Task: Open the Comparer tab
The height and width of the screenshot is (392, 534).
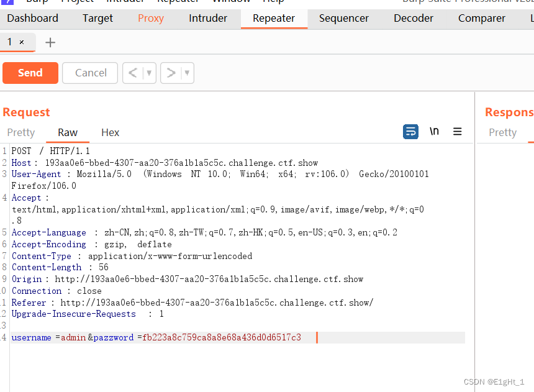Action: [482, 18]
